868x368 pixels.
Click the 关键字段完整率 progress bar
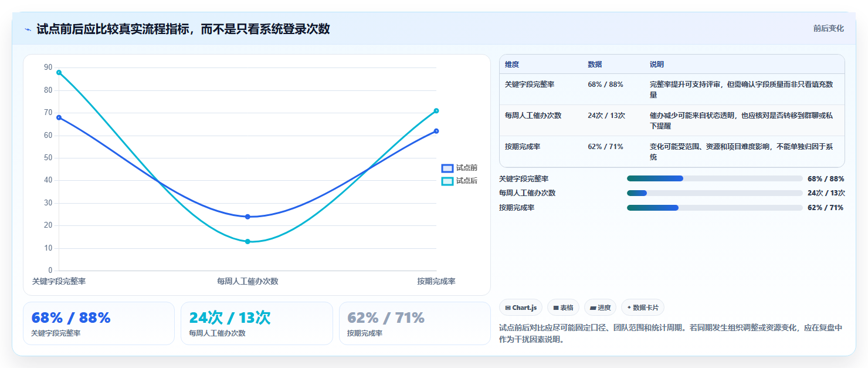(714, 178)
